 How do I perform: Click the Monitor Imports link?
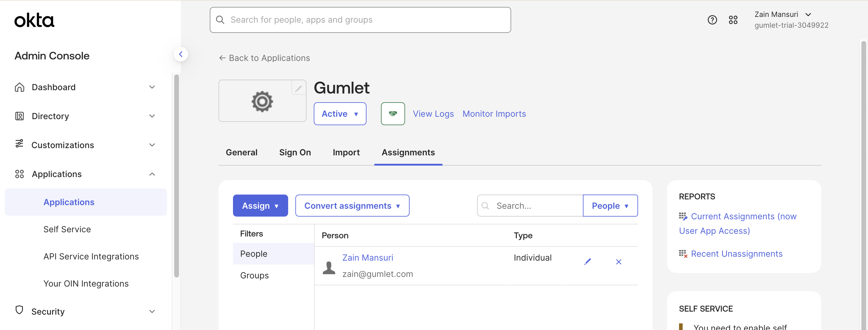coord(494,114)
